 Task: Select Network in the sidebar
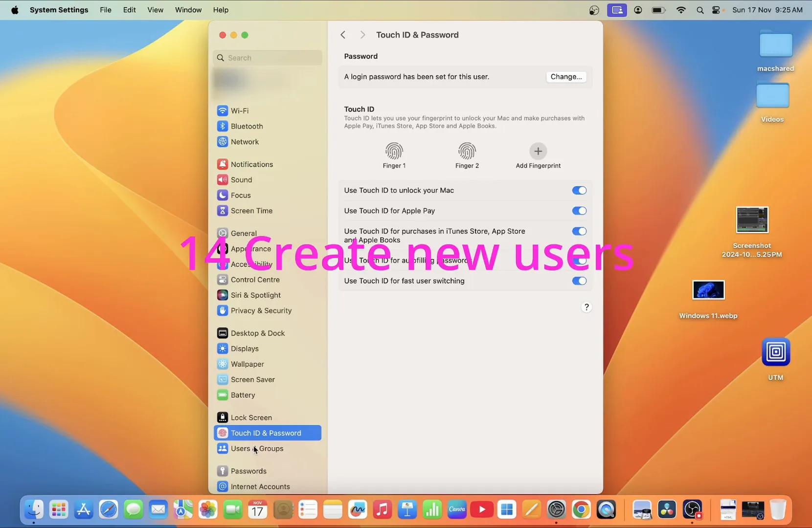click(x=267, y=142)
